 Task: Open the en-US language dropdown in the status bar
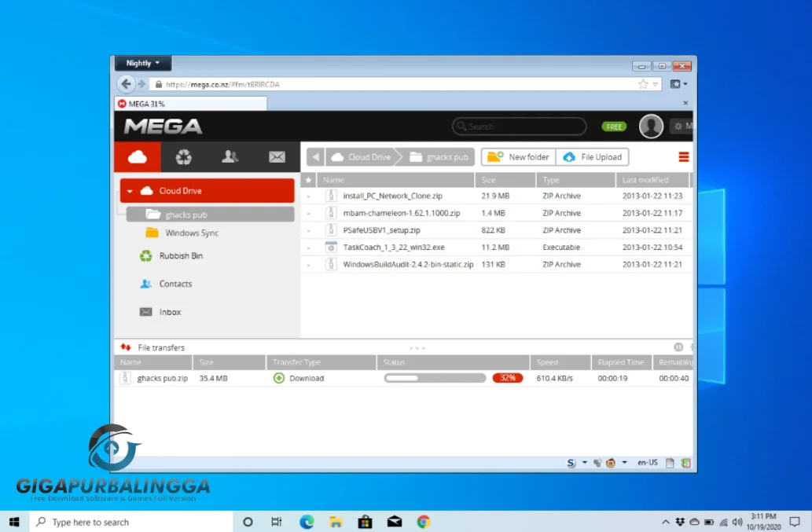click(x=647, y=463)
